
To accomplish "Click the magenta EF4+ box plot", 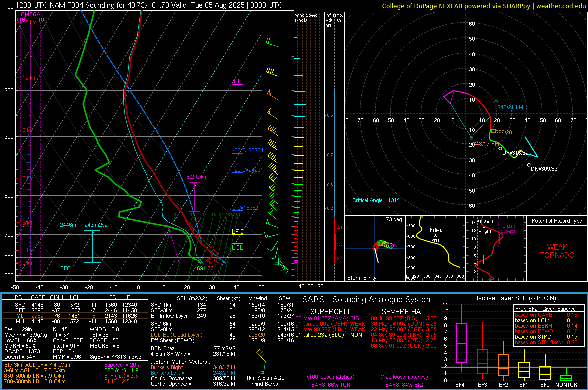I will 461,339.
